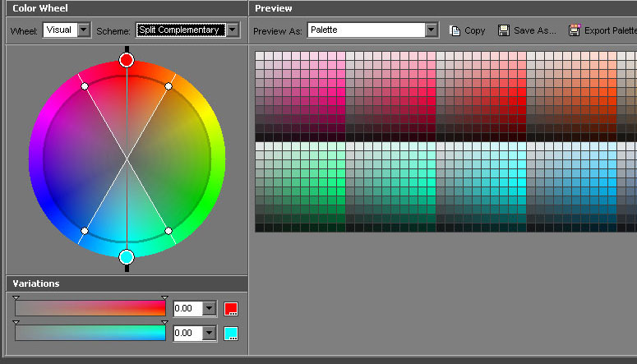Click the Variations panel header
The width and height of the screenshot is (637, 364).
tap(127, 283)
